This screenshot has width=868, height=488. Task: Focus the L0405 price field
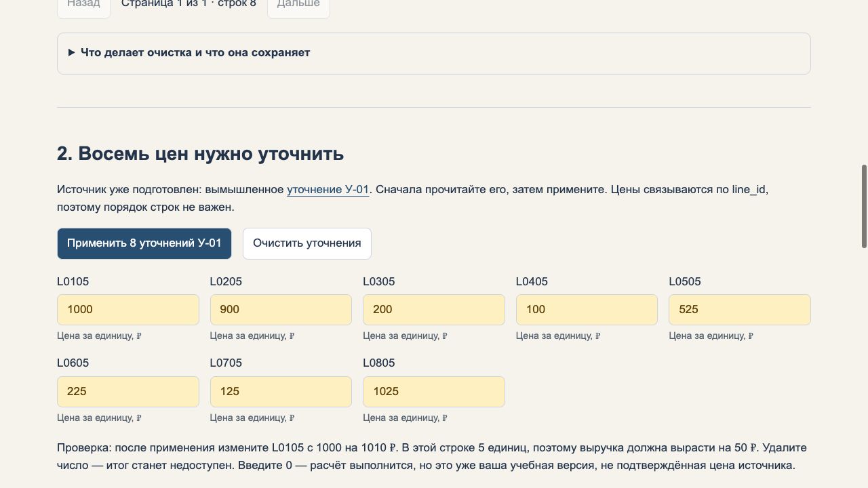click(587, 310)
